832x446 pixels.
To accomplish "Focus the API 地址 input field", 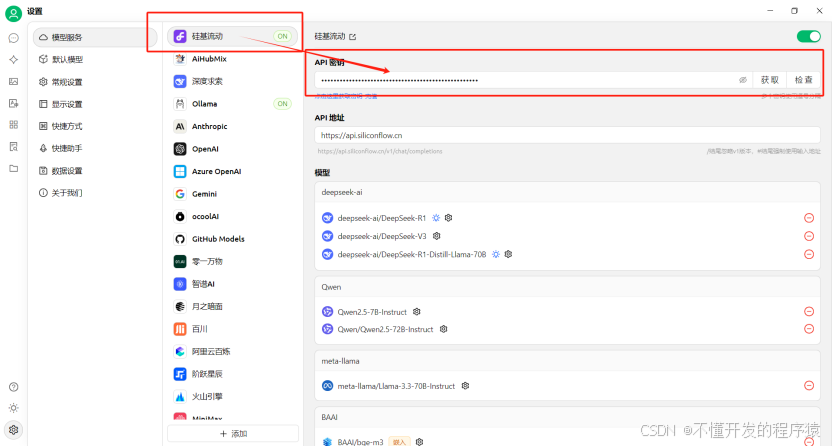I will coord(567,135).
